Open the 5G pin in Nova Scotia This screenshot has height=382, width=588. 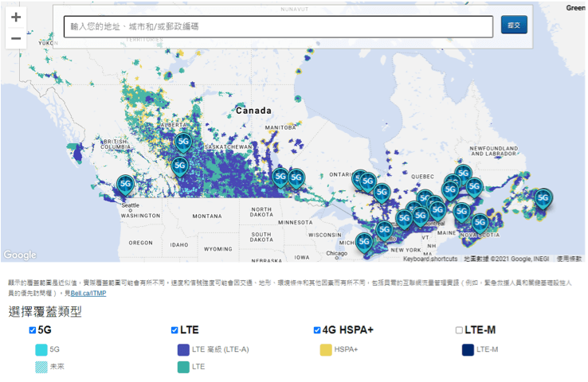[480, 223]
